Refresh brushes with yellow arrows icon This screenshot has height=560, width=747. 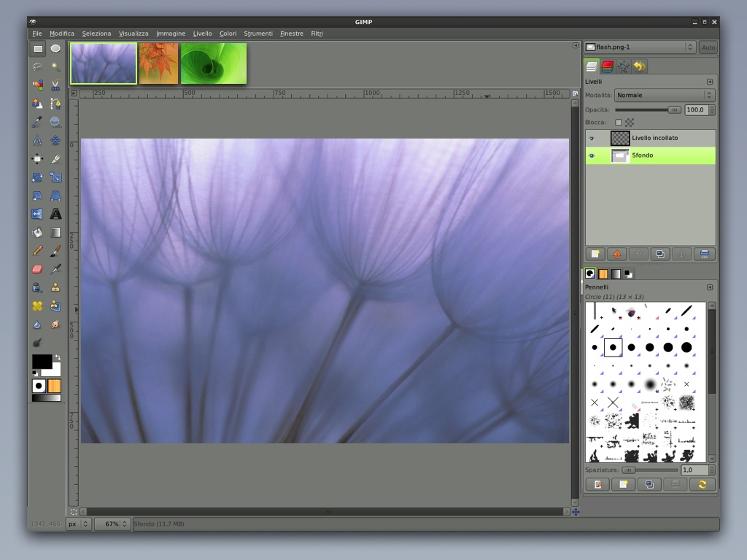[702, 484]
